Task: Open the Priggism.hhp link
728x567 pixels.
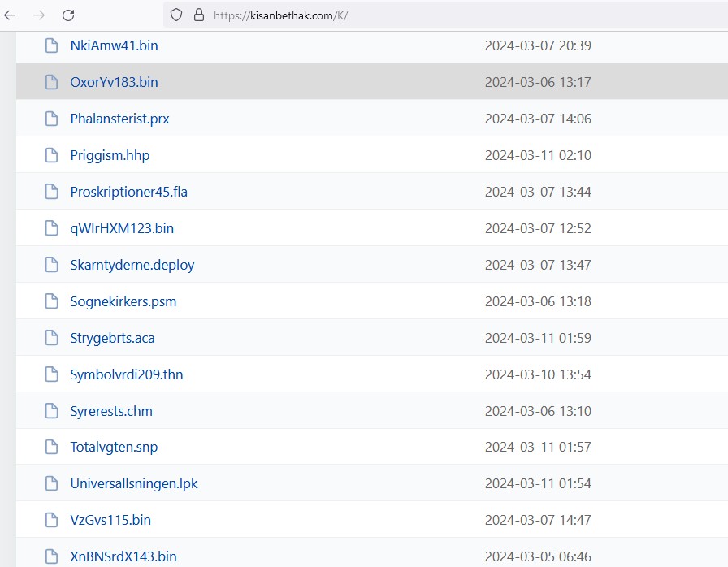Action: [x=110, y=155]
